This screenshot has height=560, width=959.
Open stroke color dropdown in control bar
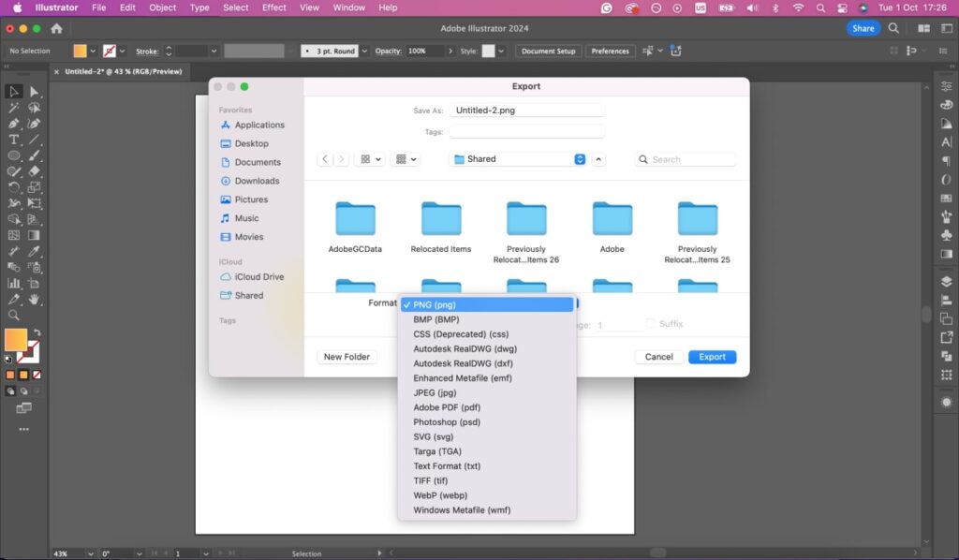click(122, 52)
